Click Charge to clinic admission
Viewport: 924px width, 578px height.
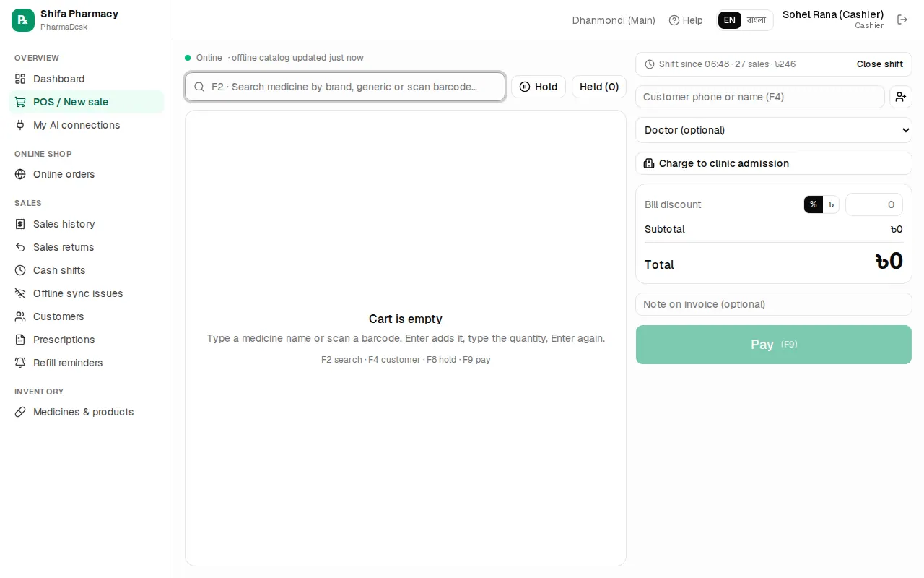coord(774,163)
